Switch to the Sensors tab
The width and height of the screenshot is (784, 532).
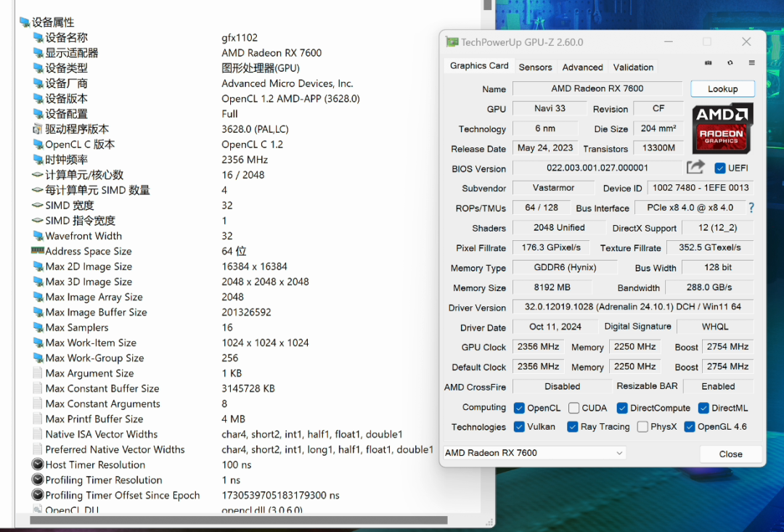(x=536, y=67)
